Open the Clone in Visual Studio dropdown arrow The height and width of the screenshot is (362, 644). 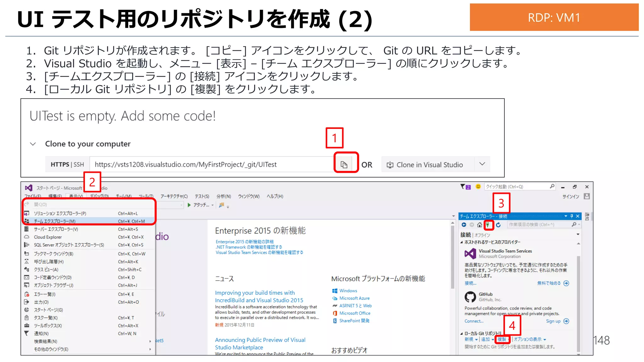tap(482, 164)
